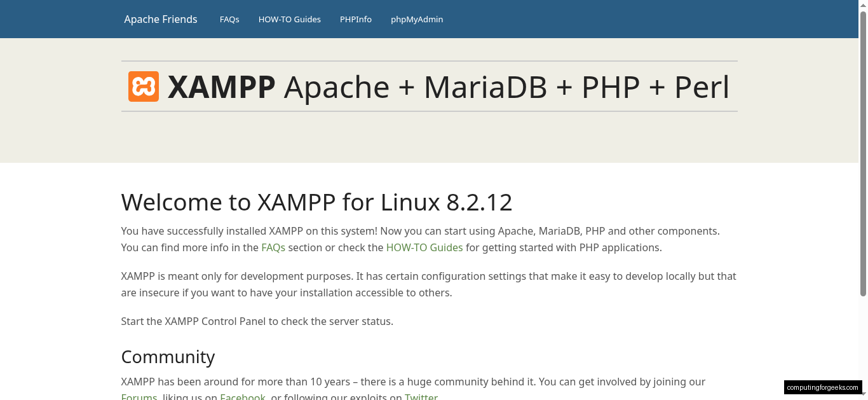868x400 pixels.
Task: Click the paragraph about development purposes
Action: [428, 284]
